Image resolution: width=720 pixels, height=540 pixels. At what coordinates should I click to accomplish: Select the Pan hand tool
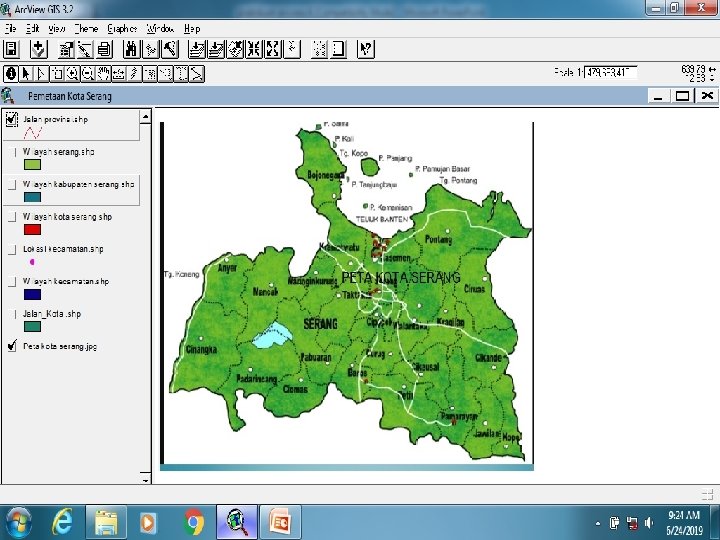[x=104, y=73]
